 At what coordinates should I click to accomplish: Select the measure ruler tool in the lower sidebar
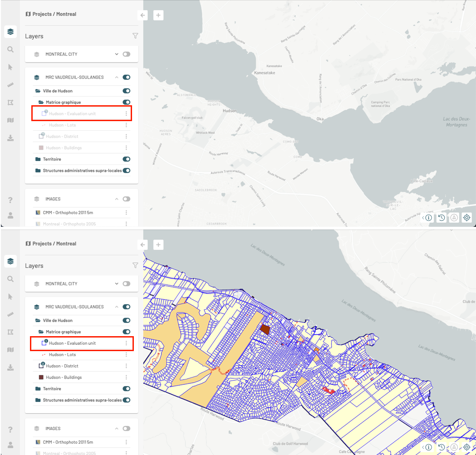click(10, 314)
